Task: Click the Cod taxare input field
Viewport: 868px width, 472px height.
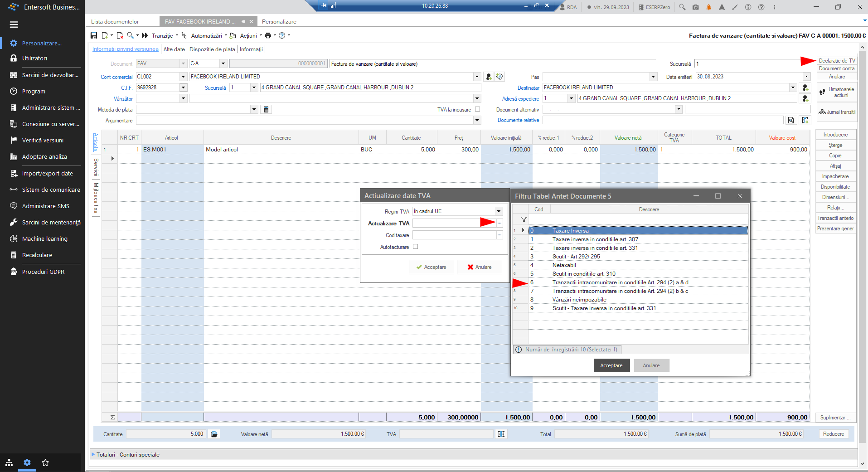Action: [454, 235]
